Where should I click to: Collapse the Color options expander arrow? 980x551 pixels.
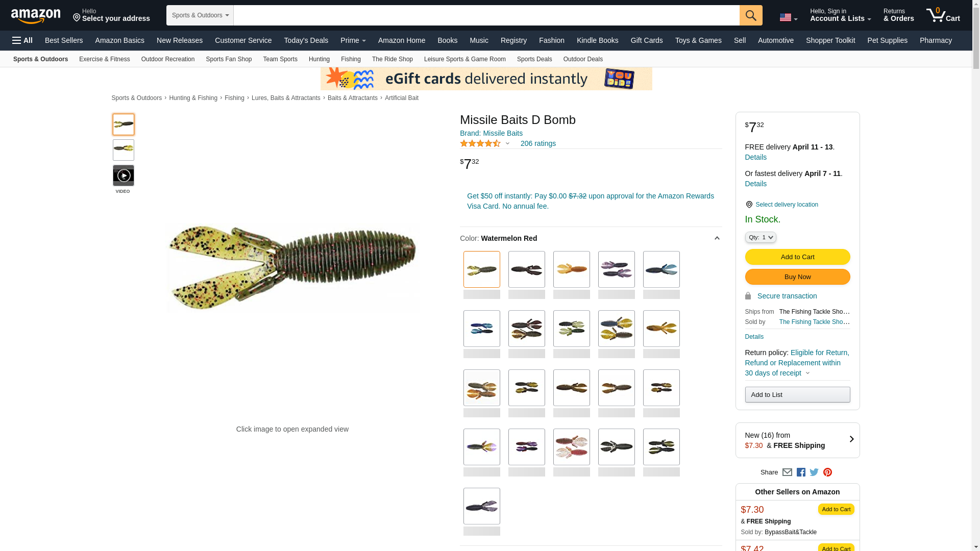(x=717, y=238)
